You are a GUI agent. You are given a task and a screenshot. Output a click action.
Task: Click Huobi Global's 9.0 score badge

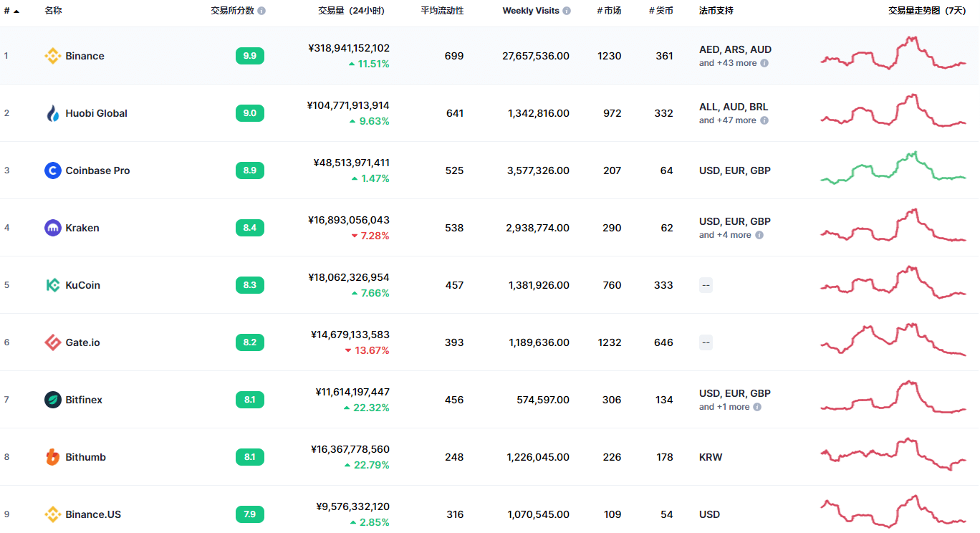[x=250, y=113]
